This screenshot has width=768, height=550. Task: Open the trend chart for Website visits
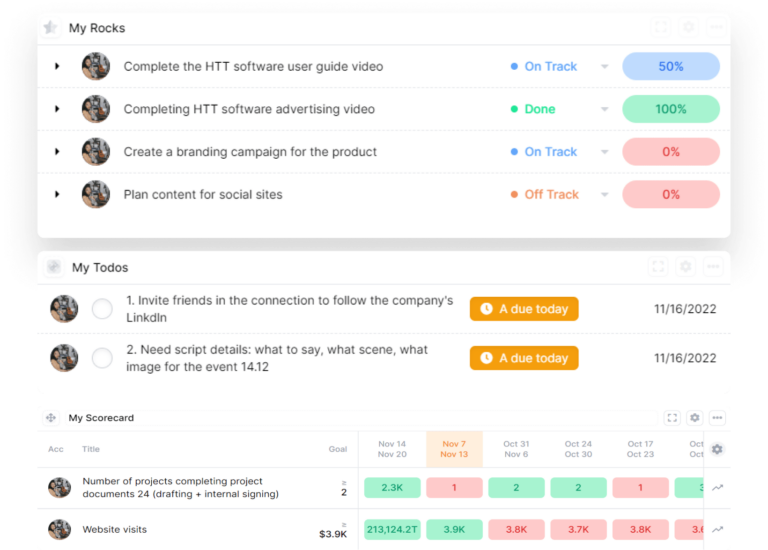(717, 529)
